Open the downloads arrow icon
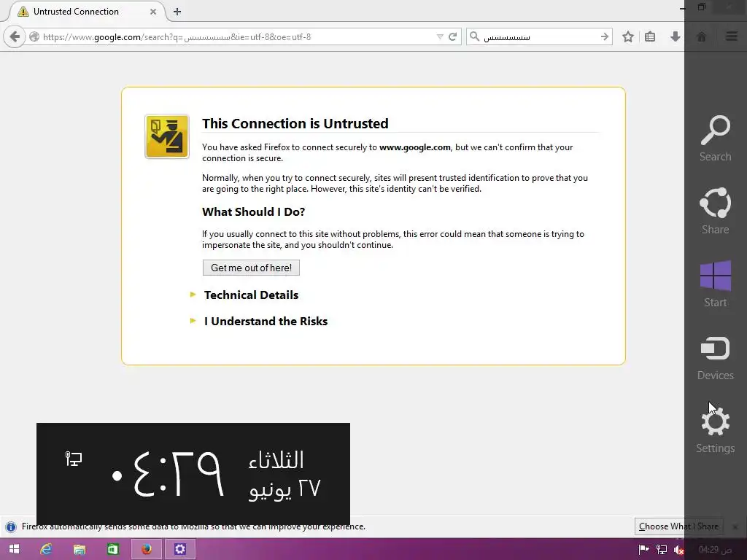Screen dimensions: 747x560 point(675,36)
